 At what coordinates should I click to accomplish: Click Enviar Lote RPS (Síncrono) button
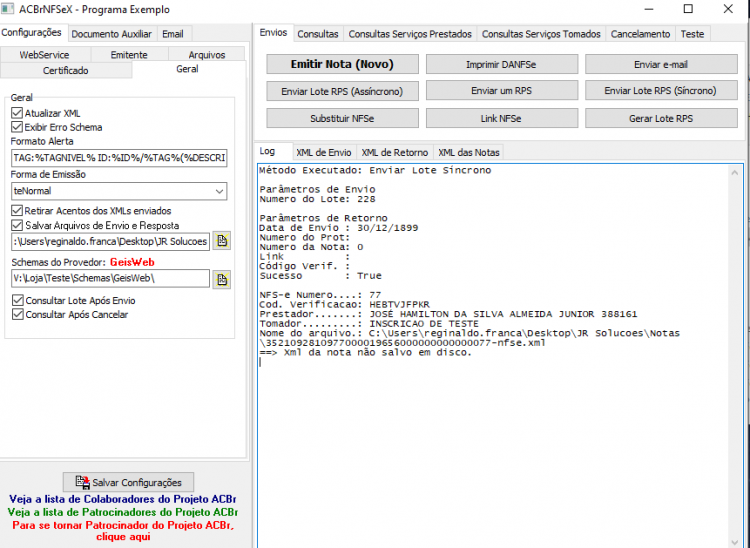tap(661, 91)
